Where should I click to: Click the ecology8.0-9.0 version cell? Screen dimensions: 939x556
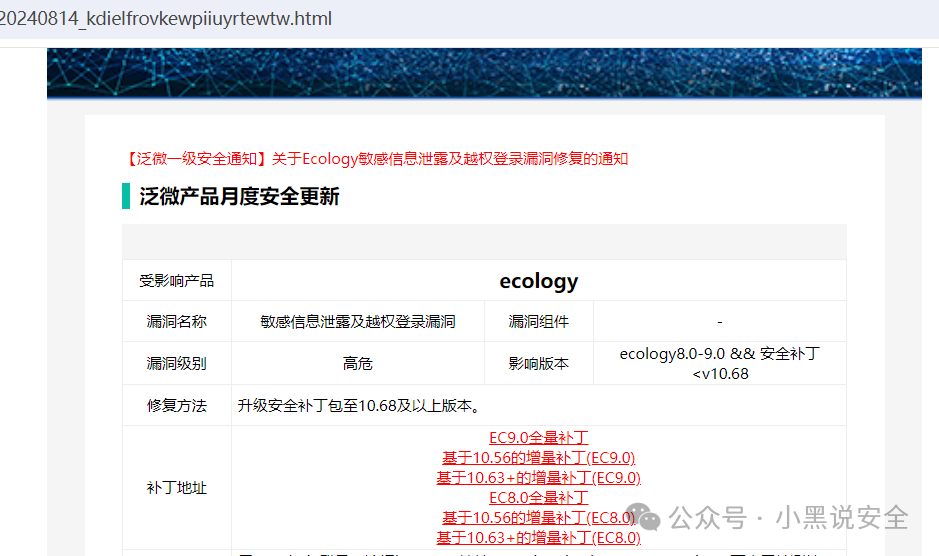[x=720, y=364]
